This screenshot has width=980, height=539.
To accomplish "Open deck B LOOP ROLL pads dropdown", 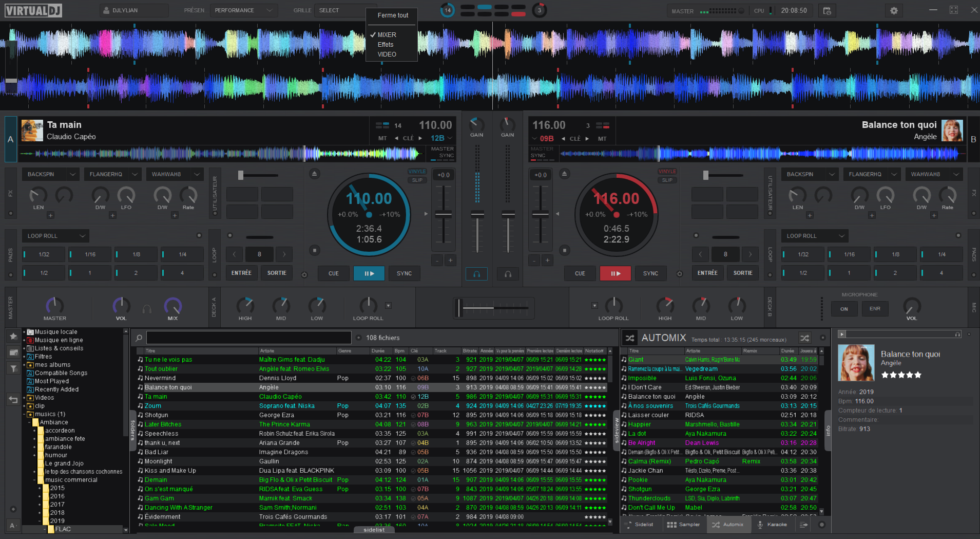I will [815, 236].
